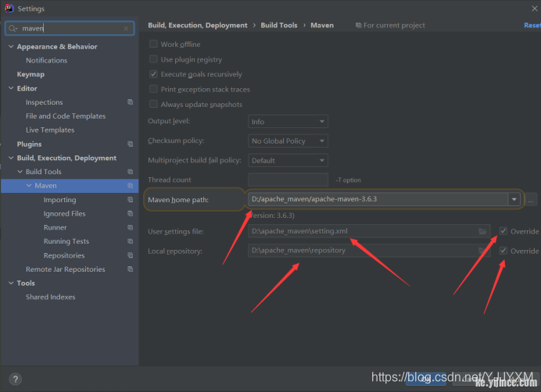Viewport: 541px width, 392px height.
Task: Open Maven home path dropdown arrow
Action: (514, 199)
